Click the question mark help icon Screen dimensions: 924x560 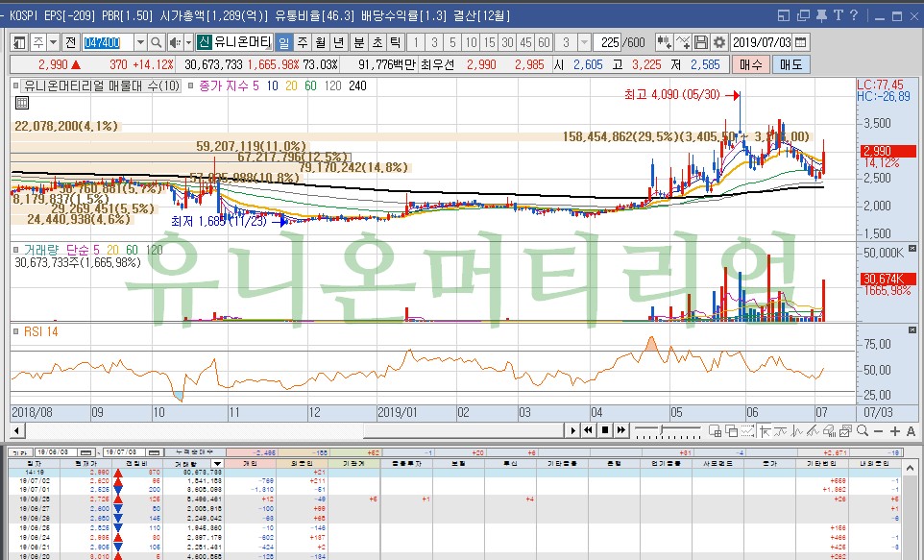coord(854,15)
